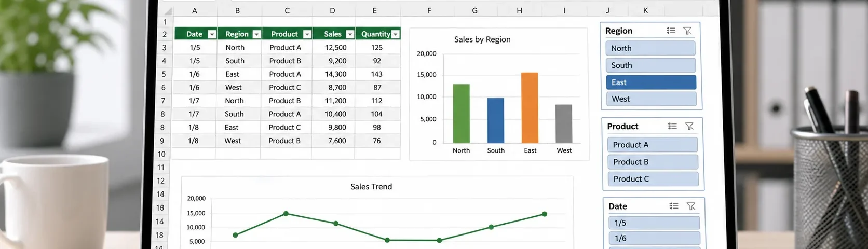868x249 pixels.
Task: Click the Date slicer title
Action: pos(618,206)
